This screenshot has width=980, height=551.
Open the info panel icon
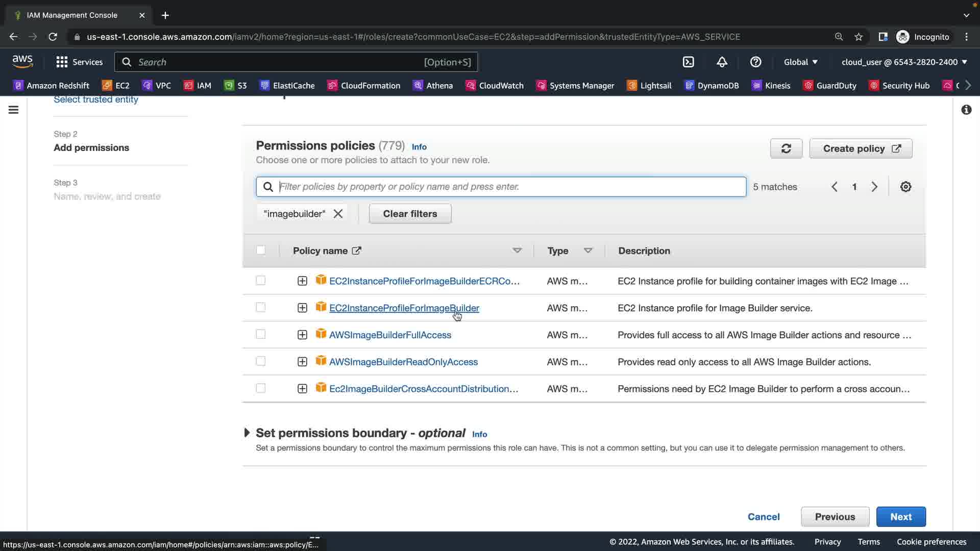966,110
